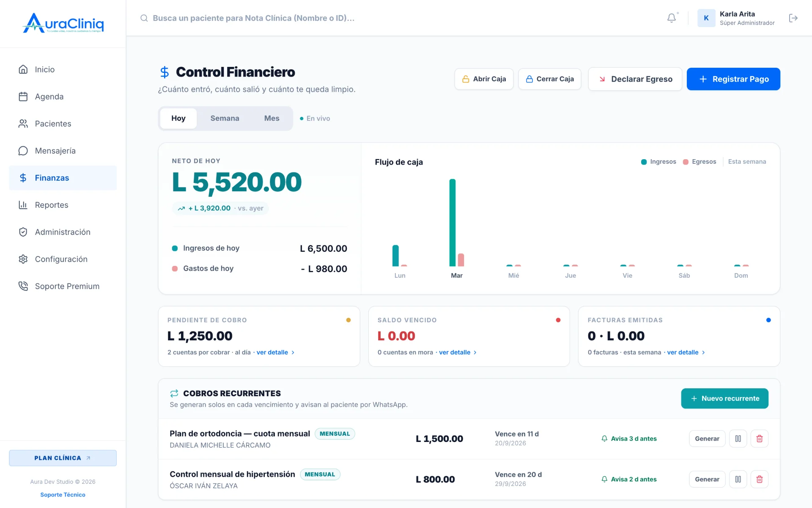
Task: Click the Cerrar Caja button
Action: point(549,79)
